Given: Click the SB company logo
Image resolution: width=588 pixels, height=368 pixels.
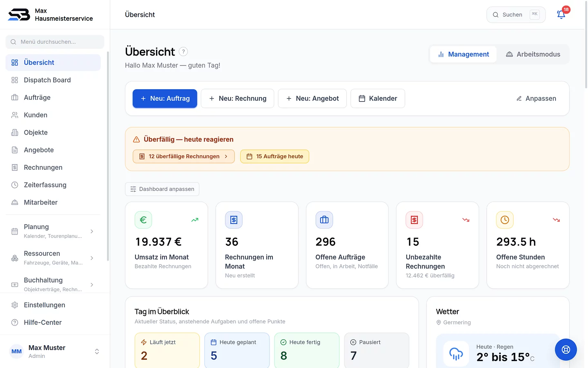Looking at the screenshot, I should click(19, 15).
